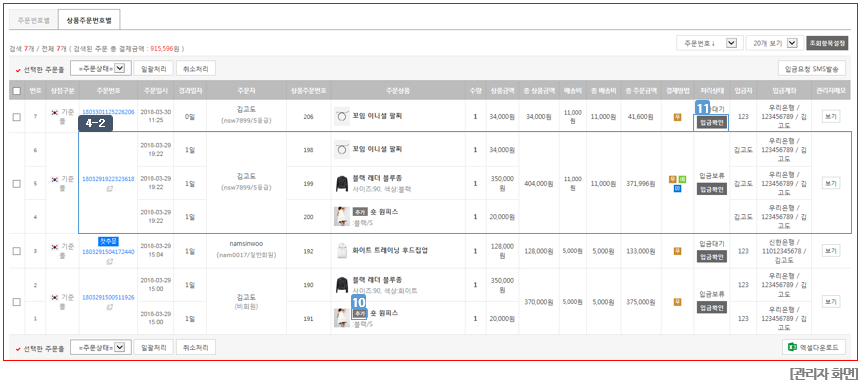Check the box for order 1803291504172440
The image size is (860, 384).
tap(16, 251)
